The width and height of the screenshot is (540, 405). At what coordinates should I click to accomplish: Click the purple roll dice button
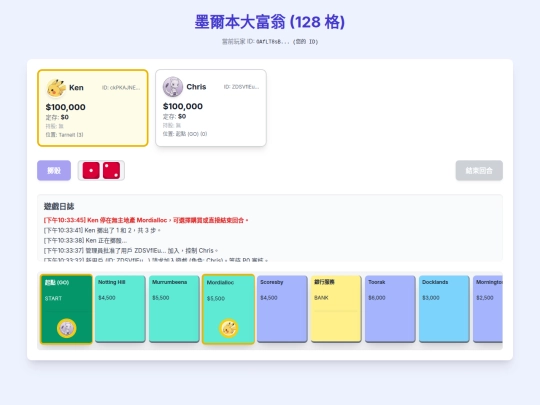point(54,170)
